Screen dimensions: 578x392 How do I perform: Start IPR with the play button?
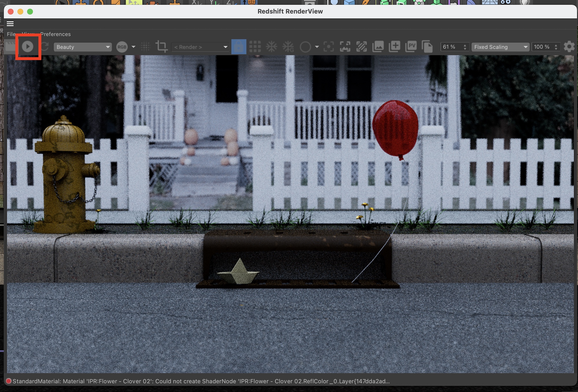[28, 47]
